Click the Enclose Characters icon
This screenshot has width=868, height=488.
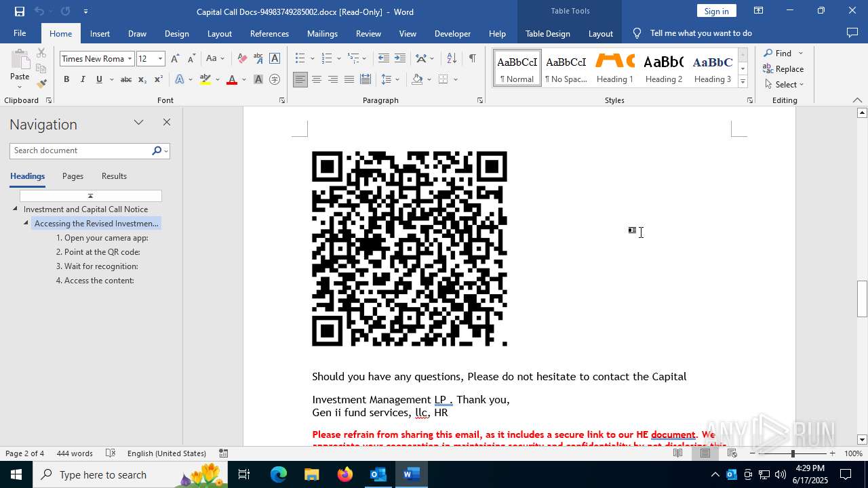[x=275, y=79]
